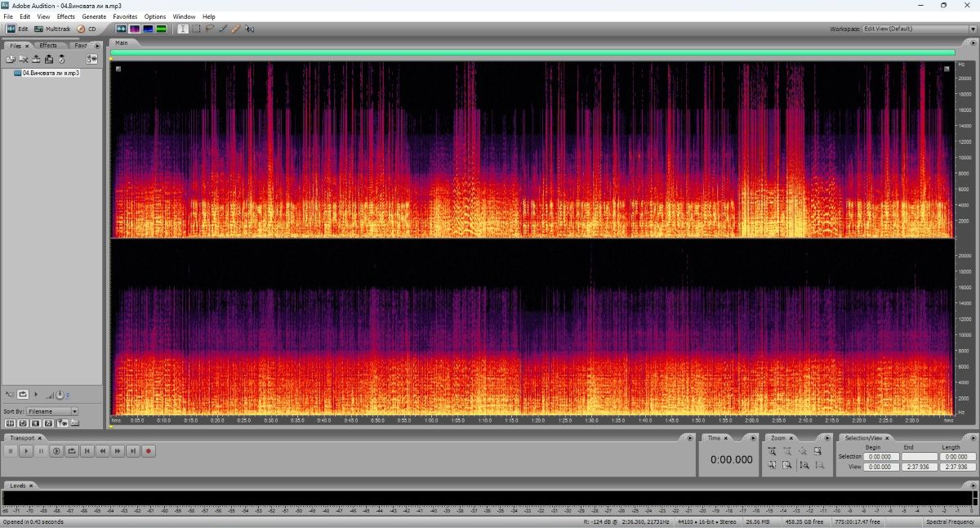The image size is (980, 528).
Task: Click Zoom In Vertically icon
Action: tap(803, 465)
